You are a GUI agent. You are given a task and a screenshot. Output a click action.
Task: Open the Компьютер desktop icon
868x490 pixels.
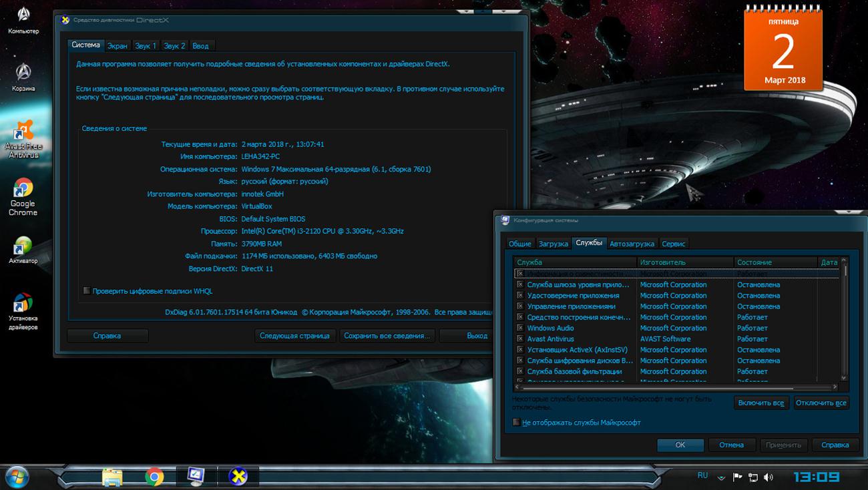(23, 20)
